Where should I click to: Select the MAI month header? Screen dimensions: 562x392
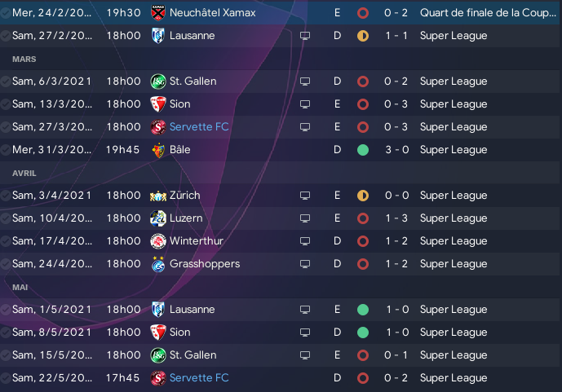click(20, 288)
